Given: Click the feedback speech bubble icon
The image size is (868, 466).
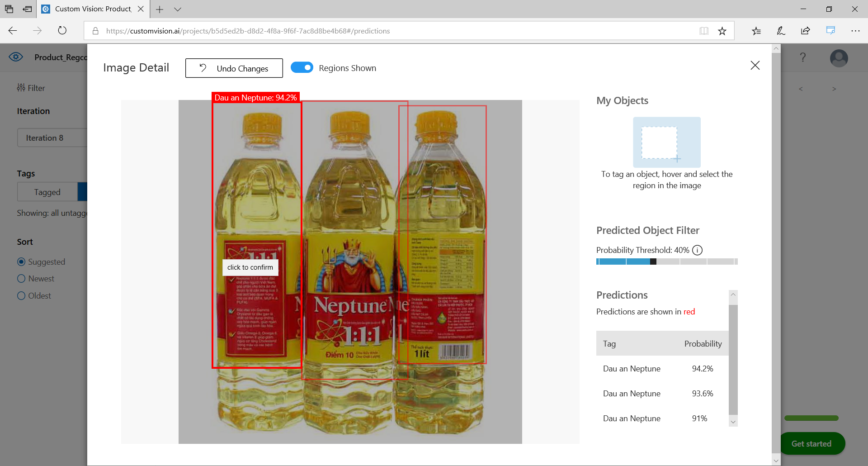Looking at the screenshot, I should (x=830, y=30).
